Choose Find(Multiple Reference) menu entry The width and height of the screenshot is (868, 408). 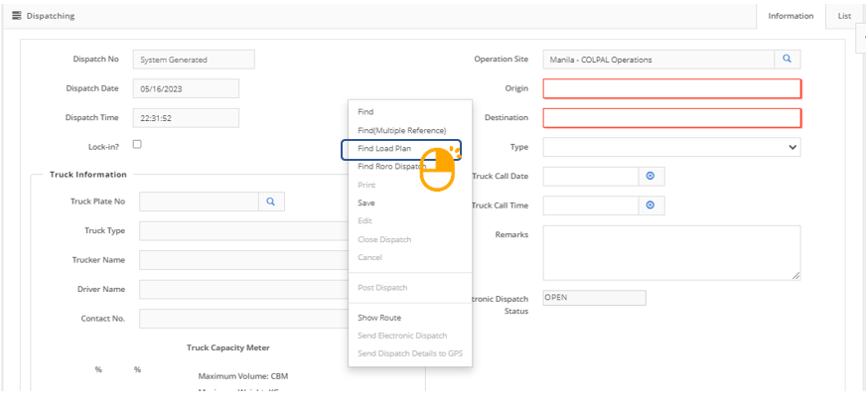pyautogui.click(x=401, y=130)
